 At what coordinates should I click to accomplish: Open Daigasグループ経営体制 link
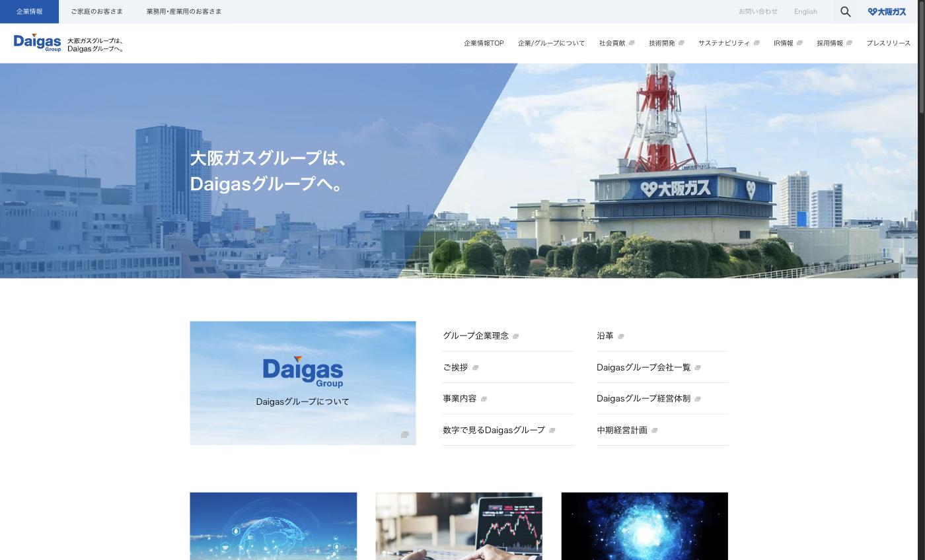[x=644, y=398]
